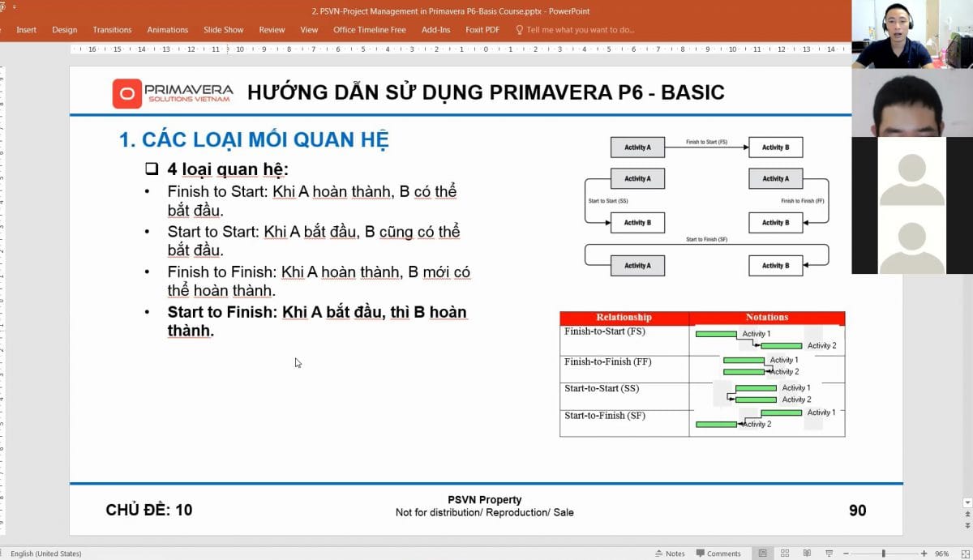Click the Relationship table header

point(624,318)
